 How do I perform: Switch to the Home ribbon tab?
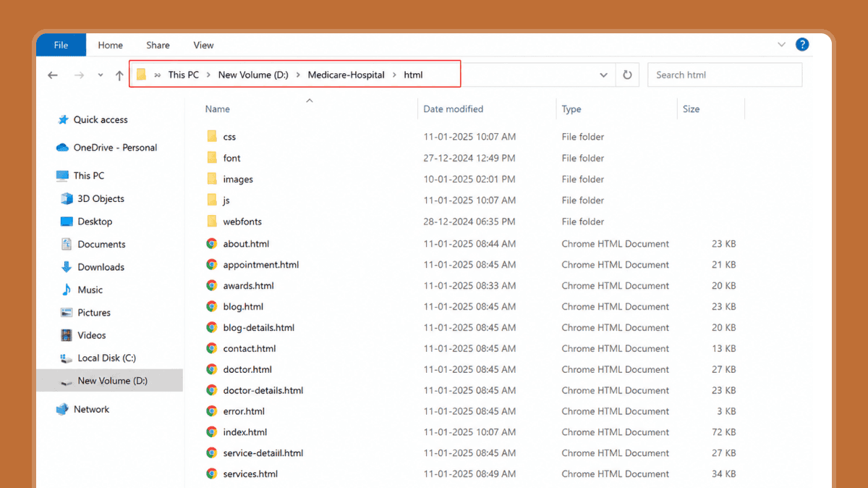(110, 45)
